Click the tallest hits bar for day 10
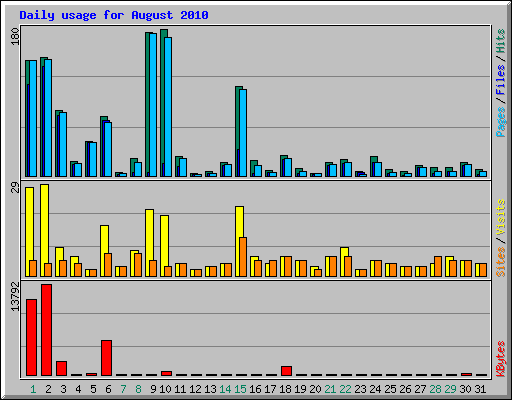Viewport: 512px width, 400px height. (x=163, y=103)
